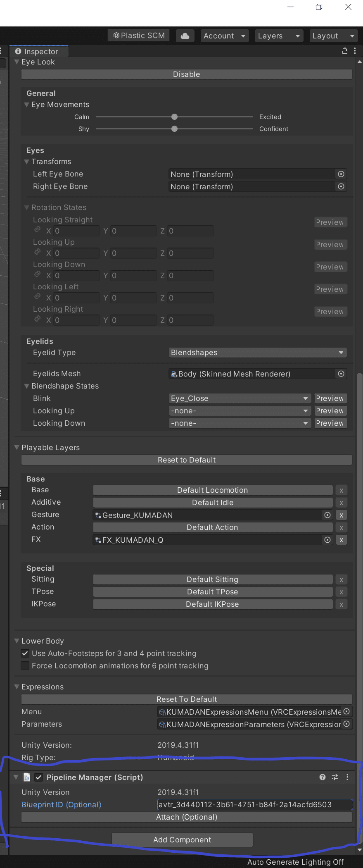Screen dimensions: 363x868
Task: Preview the Looking Up blendshape
Action: coord(330,411)
